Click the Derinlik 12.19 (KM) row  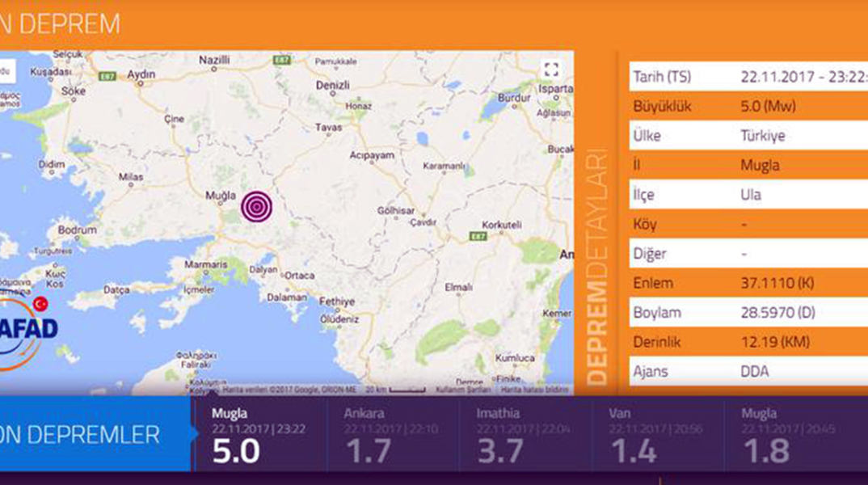tap(748, 342)
